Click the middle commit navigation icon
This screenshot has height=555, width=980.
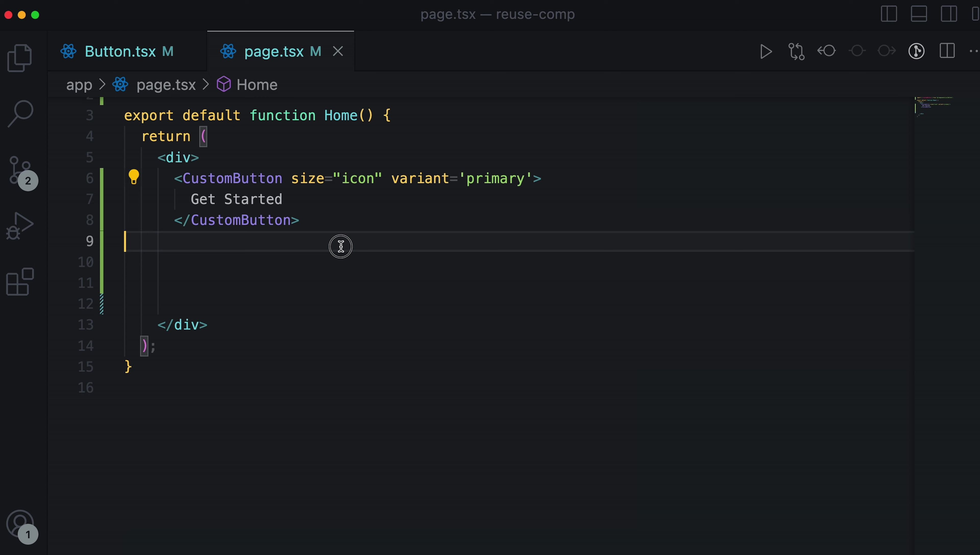[857, 51]
